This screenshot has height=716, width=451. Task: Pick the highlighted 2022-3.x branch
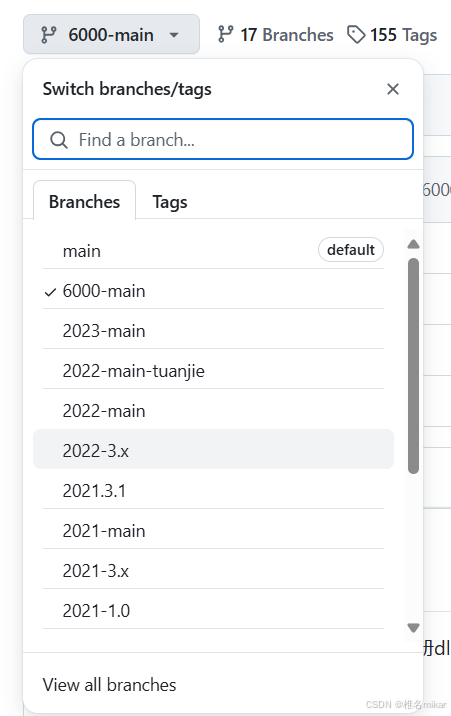(x=213, y=451)
